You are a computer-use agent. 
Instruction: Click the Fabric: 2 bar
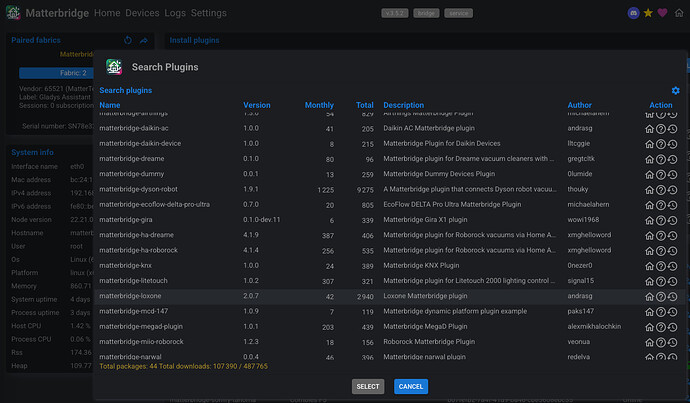[56, 73]
